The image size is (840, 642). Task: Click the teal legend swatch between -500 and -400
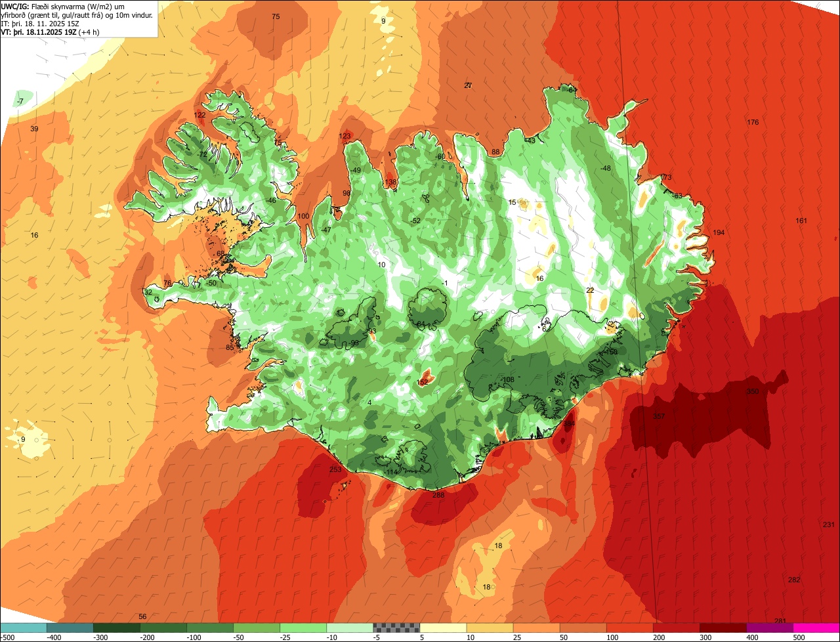[24, 628]
